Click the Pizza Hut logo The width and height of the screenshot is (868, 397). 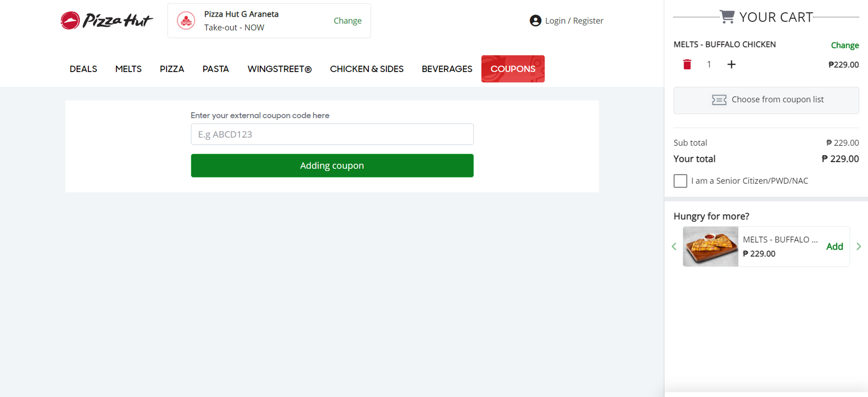[106, 20]
